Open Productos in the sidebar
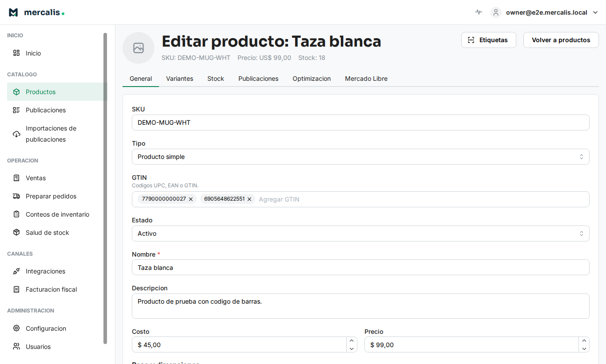The width and height of the screenshot is (606, 364). pyautogui.click(x=57, y=92)
